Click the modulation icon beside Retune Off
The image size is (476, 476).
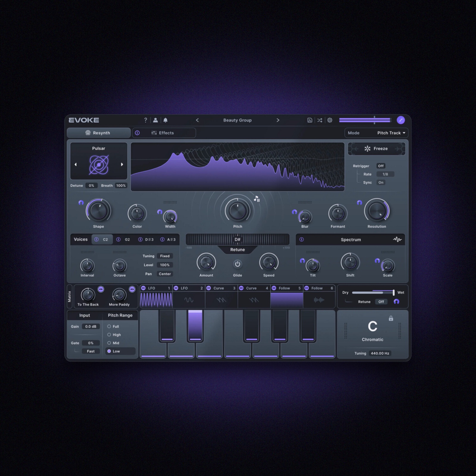pos(396,302)
